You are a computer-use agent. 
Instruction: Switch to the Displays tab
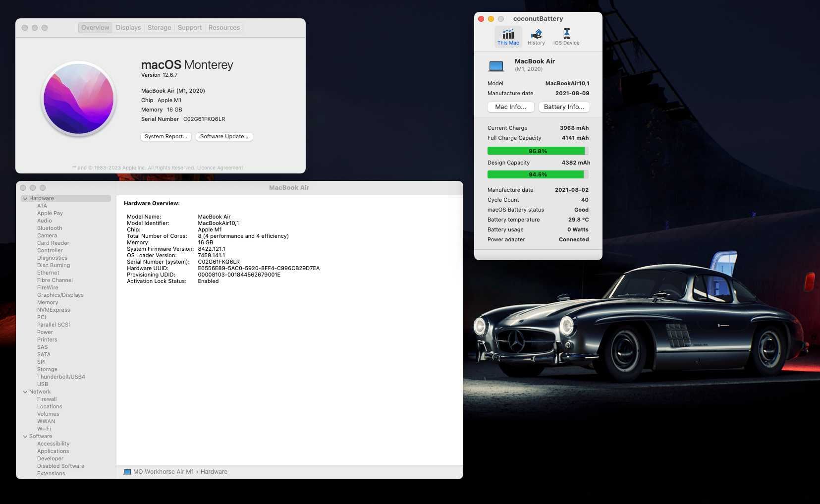click(x=128, y=28)
